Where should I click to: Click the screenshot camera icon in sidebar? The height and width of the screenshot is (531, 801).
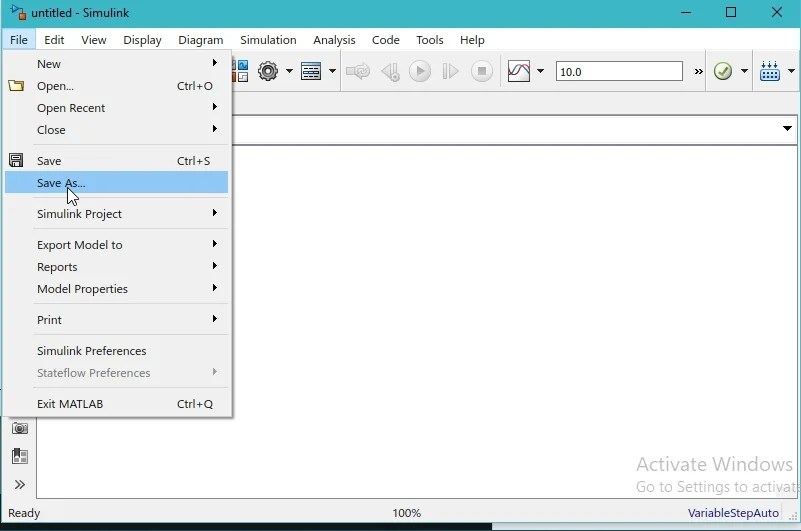[20, 428]
